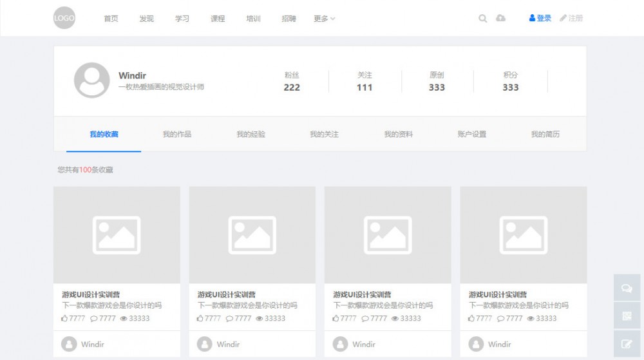The height and width of the screenshot is (360, 644).
Task: Go to 首页 in navigation
Action: pyautogui.click(x=111, y=19)
